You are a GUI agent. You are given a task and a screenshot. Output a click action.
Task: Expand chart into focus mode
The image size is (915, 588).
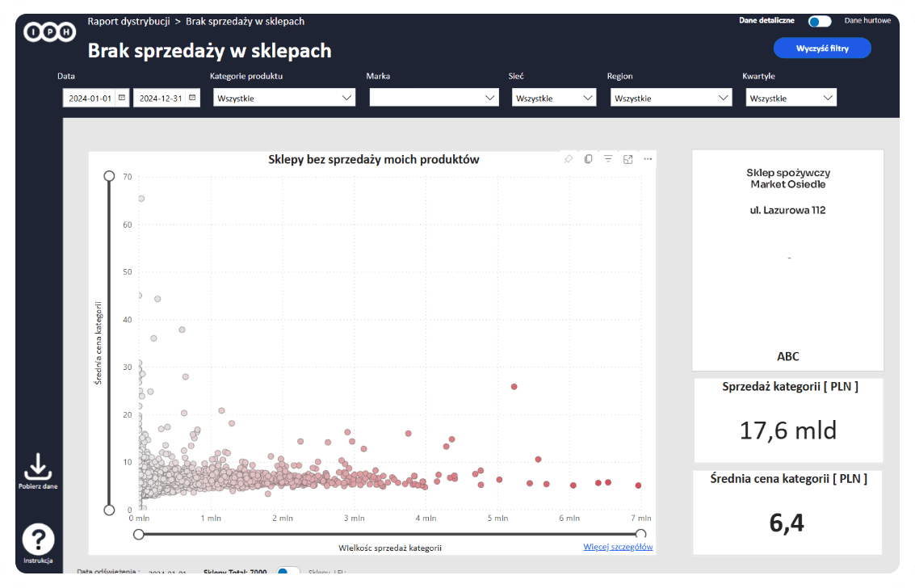click(x=628, y=159)
